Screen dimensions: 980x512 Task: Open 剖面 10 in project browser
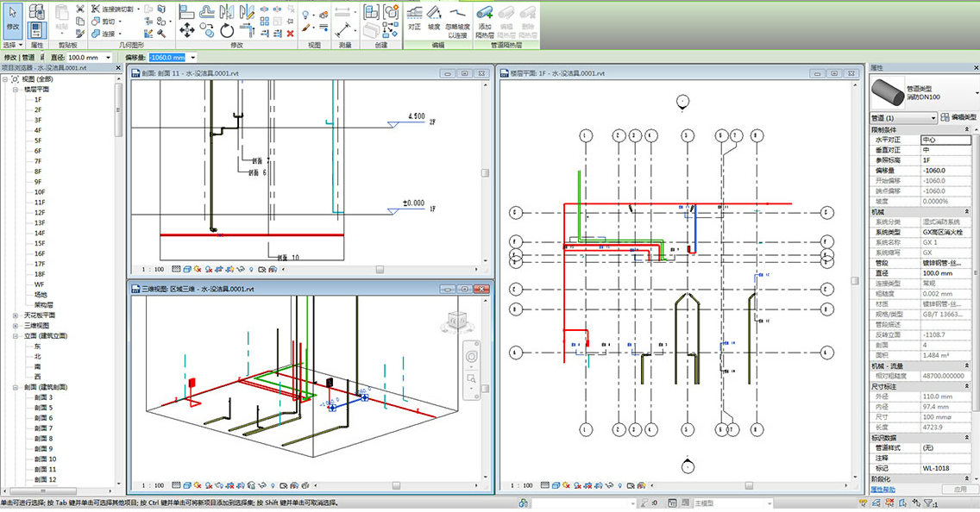point(46,459)
